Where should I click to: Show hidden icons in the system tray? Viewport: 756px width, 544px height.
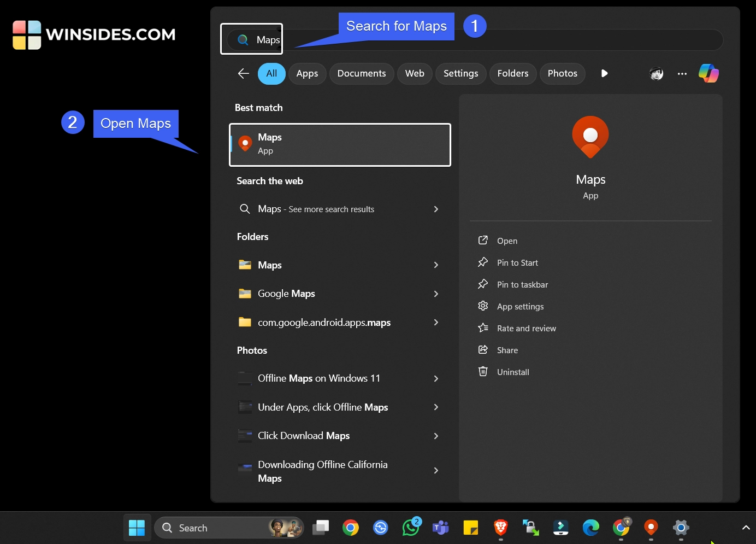746,528
